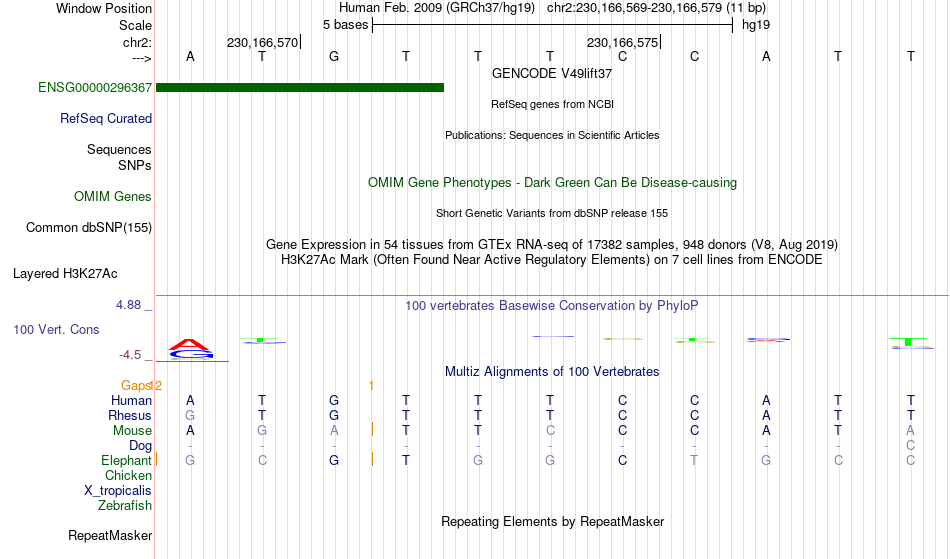Click the Sequences SNPs track label
This screenshot has width=950, height=559.
(119, 157)
